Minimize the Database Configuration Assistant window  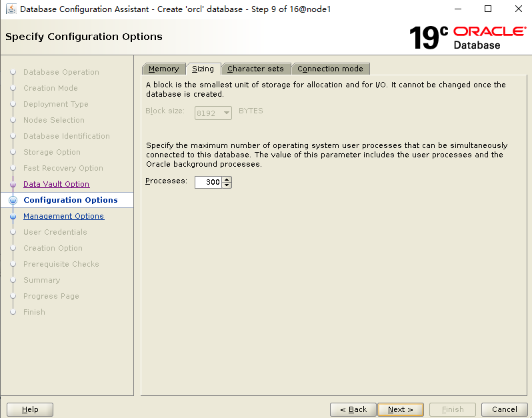(458, 9)
